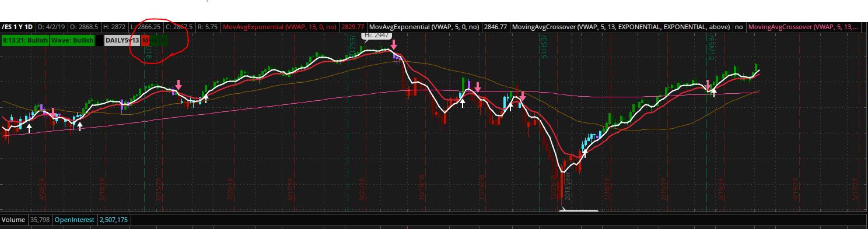868x229 pixels.
Task: Click the pink down arrow below Hi: 2947
Action: pyautogui.click(x=394, y=45)
